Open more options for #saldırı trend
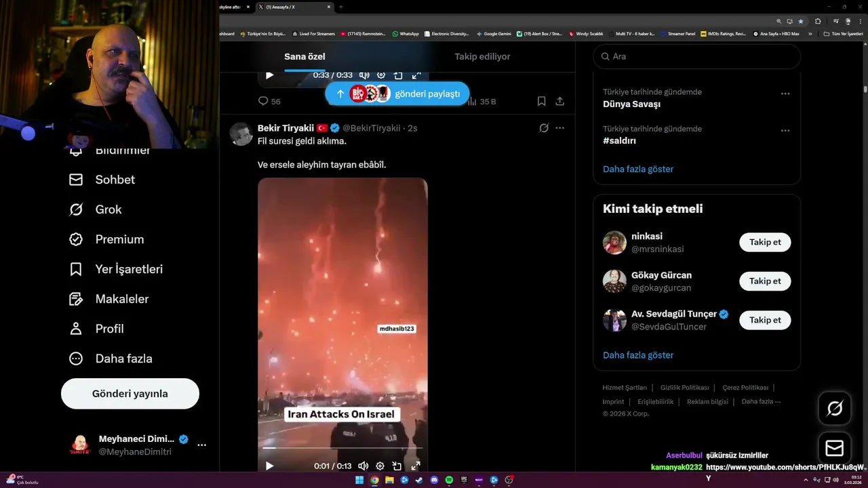 coord(785,130)
